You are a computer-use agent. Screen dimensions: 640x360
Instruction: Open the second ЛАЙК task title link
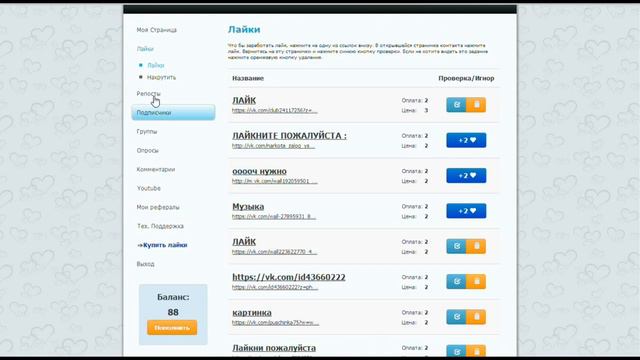pyautogui.click(x=244, y=242)
